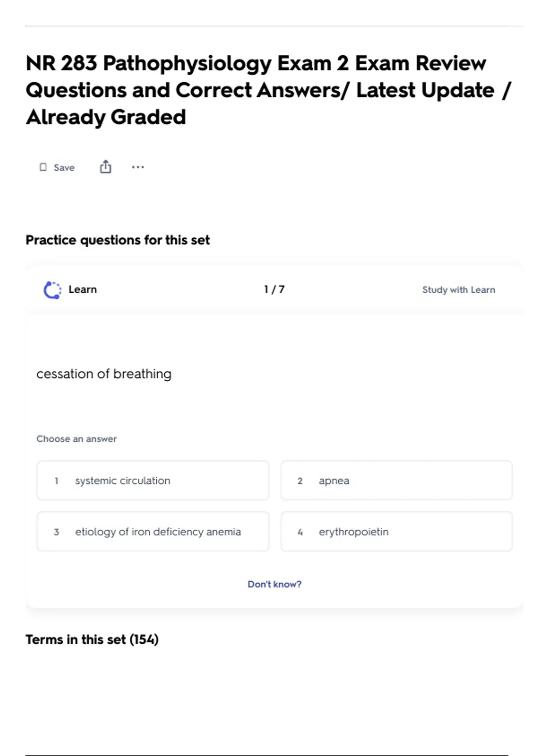The image size is (534, 756).
Task: Click "Practice questions for this set" heading
Action: coord(117,240)
